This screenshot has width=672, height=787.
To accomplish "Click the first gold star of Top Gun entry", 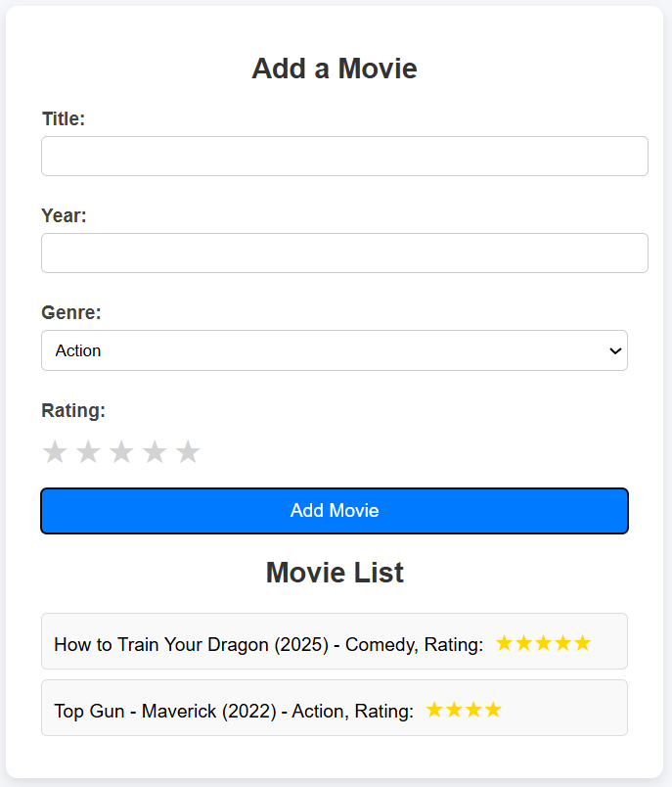I will [434, 710].
